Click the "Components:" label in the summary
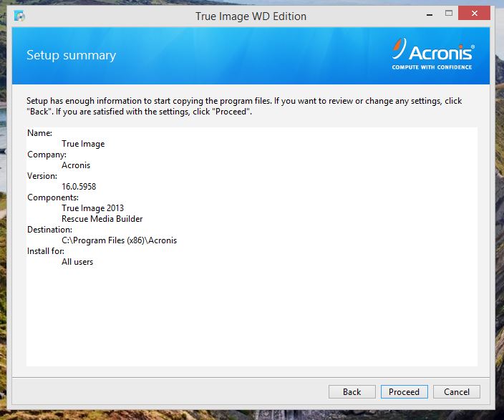The height and width of the screenshot is (420, 504). coord(52,197)
